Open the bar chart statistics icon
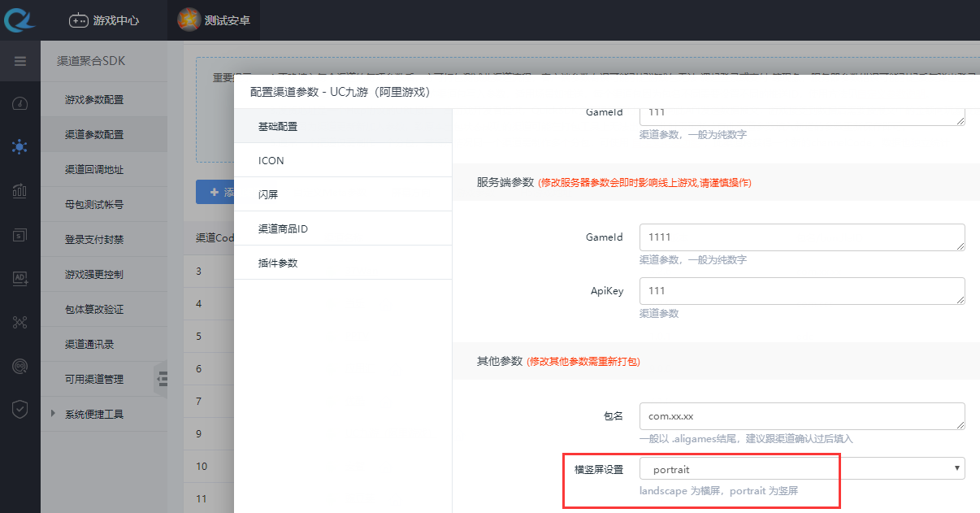 (x=20, y=191)
